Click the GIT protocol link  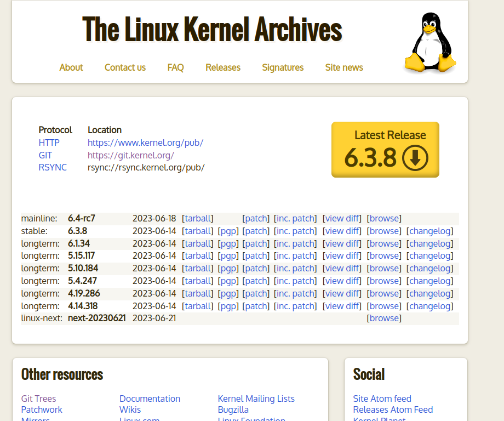pos(45,155)
